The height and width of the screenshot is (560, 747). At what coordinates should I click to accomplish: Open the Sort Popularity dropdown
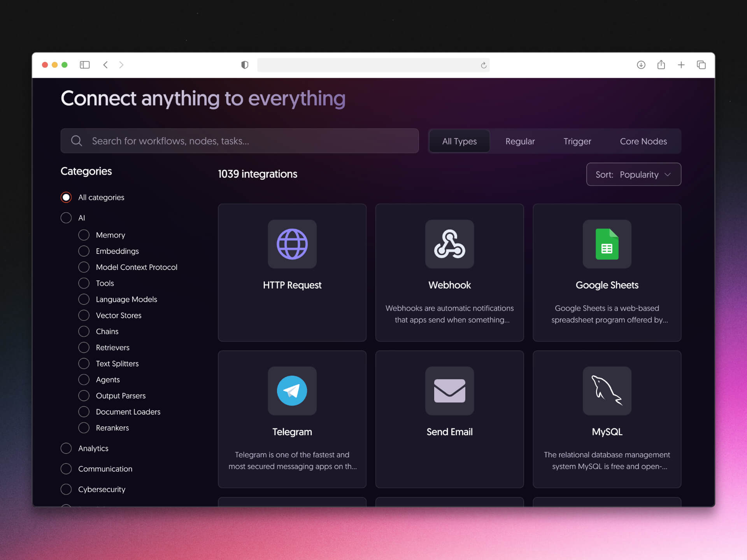point(633,174)
